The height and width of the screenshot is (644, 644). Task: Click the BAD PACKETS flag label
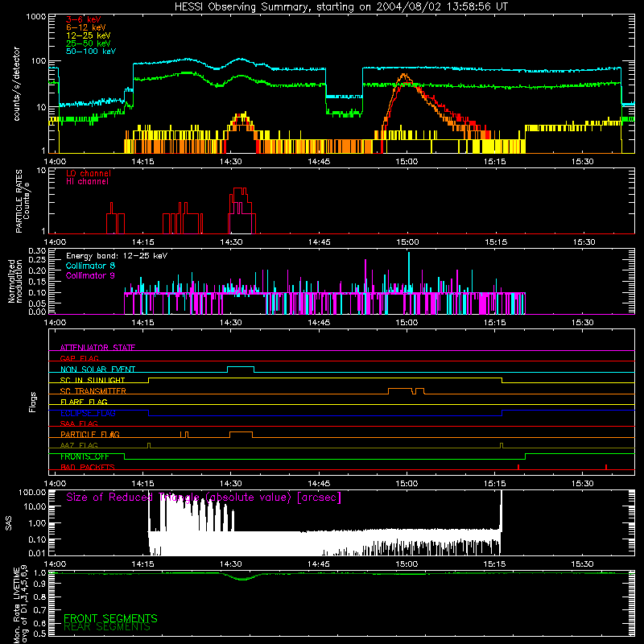88,467
